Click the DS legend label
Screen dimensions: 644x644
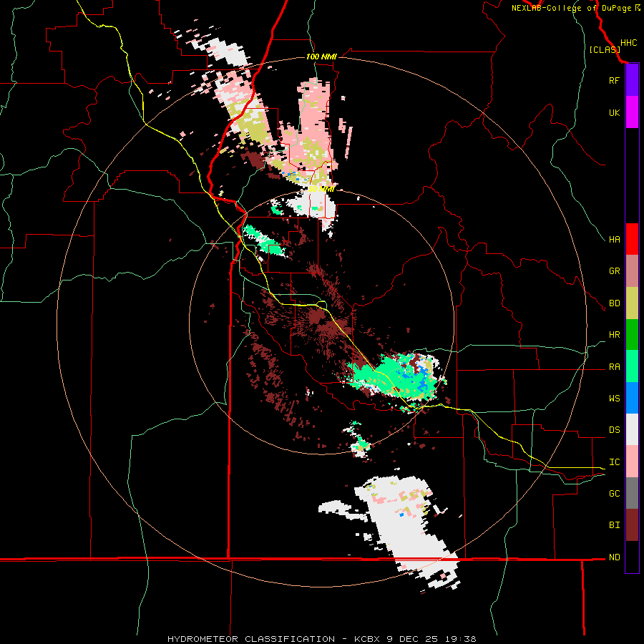pyautogui.click(x=614, y=430)
